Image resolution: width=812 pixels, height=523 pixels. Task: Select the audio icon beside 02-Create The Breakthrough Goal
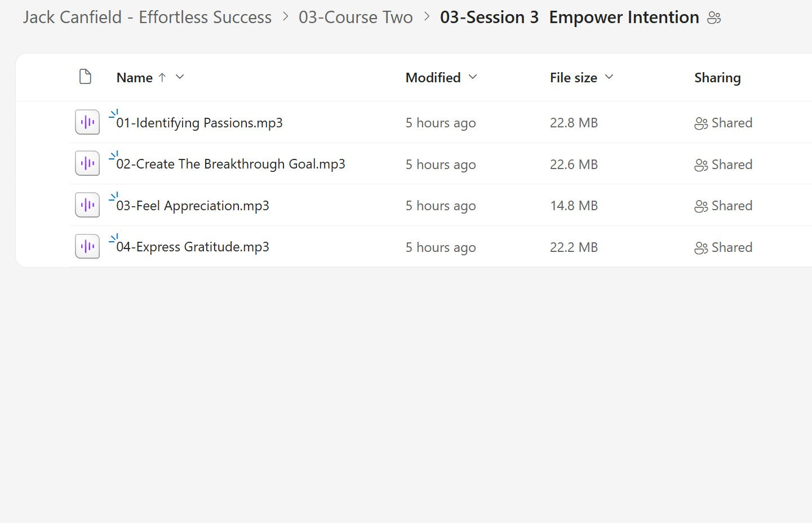(x=87, y=163)
